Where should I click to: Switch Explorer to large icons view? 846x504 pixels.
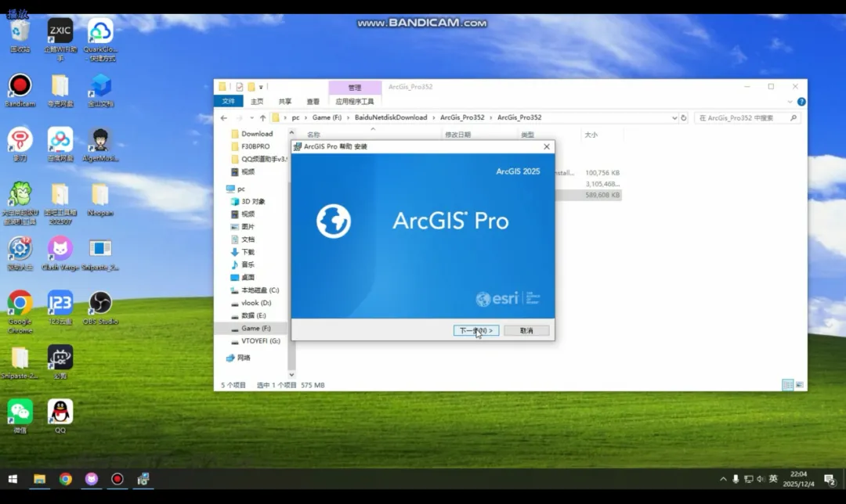pyautogui.click(x=799, y=385)
